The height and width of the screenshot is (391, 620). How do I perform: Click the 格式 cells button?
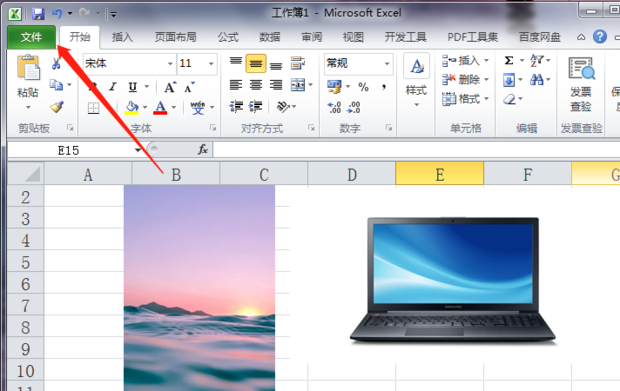[x=465, y=98]
